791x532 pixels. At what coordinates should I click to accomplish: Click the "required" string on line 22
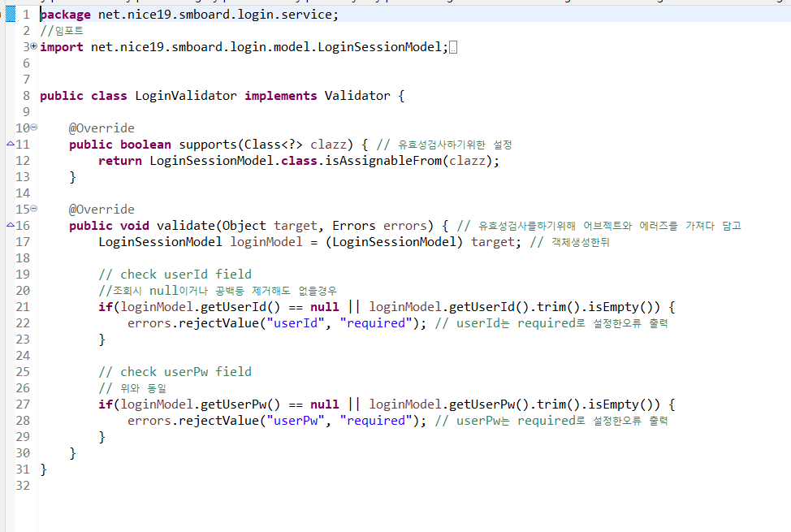pyautogui.click(x=376, y=323)
